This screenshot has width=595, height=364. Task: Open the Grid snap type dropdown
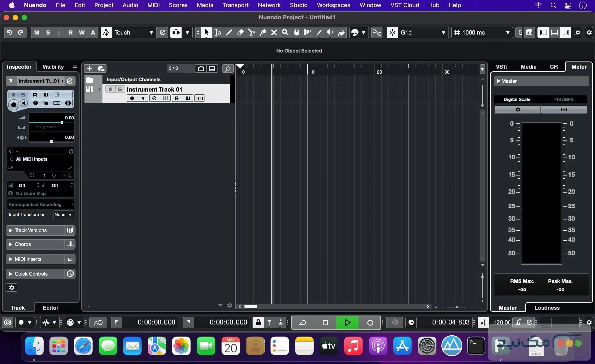click(423, 33)
